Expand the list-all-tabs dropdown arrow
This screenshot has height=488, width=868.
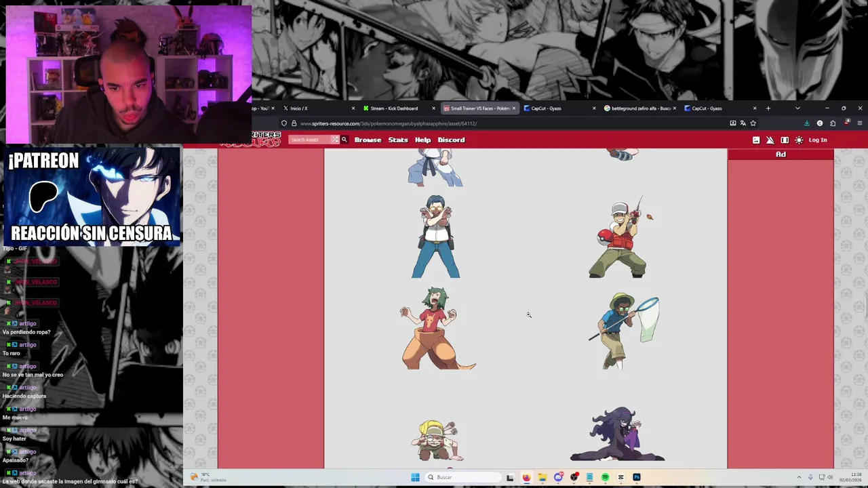coord(797,108)
